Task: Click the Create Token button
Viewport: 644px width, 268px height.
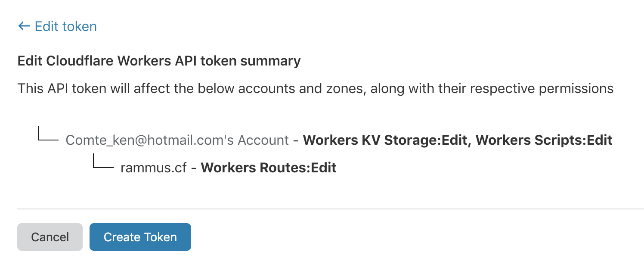Action: [140, 237]
